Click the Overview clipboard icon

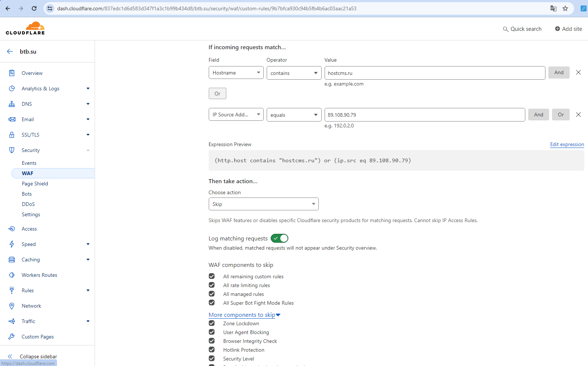[x=12, y=73]
